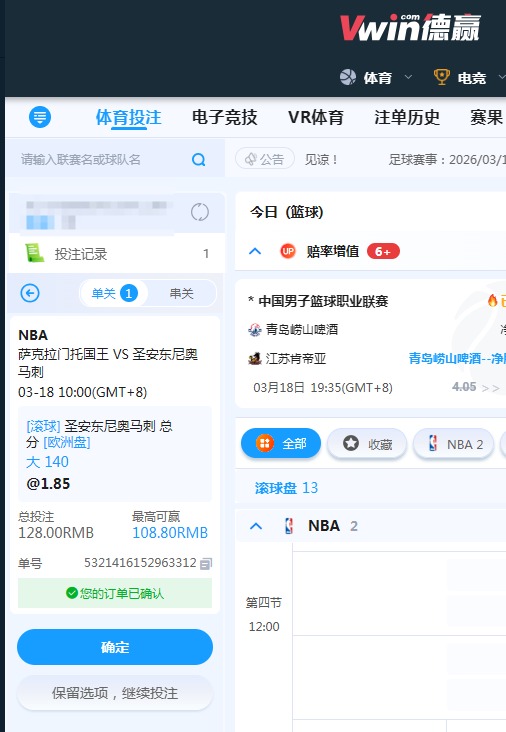Select the 单关 single bet toggle

coord(114,293)
